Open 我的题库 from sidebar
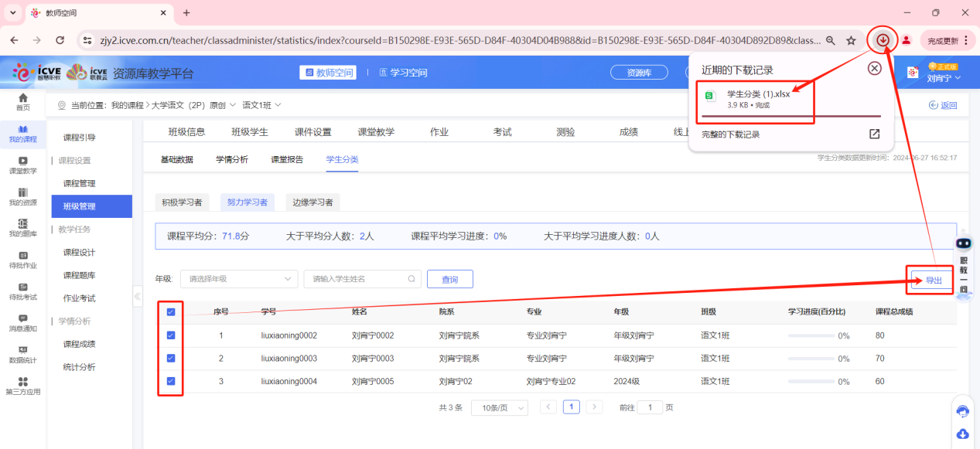The image size is (980, 449). 23,230
